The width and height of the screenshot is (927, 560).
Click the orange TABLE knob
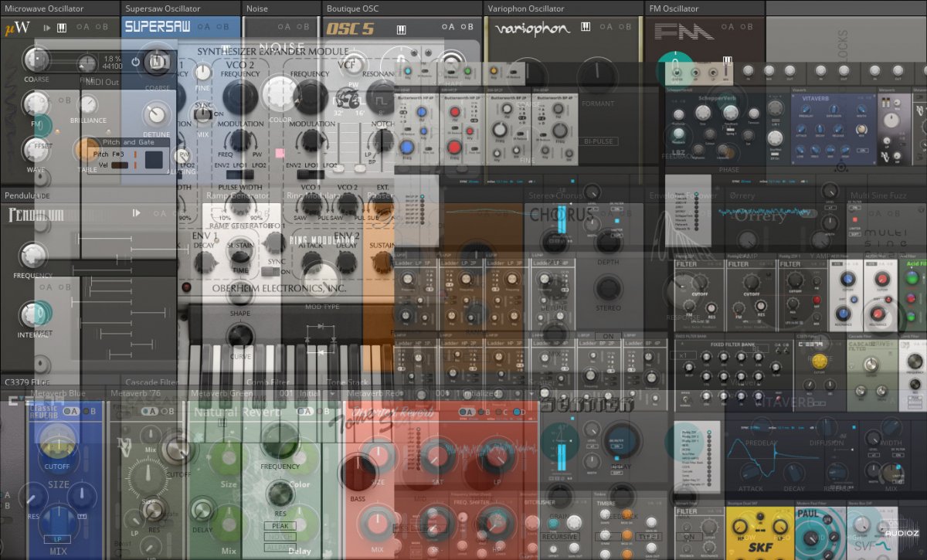point(87,149)
